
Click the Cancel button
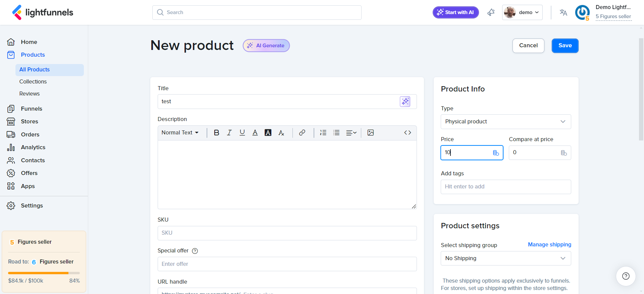pos(528,46)
